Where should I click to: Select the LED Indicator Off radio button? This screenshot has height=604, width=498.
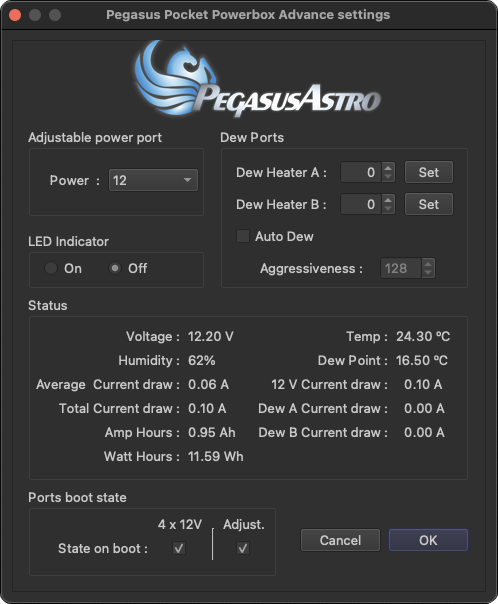point(115,268)
